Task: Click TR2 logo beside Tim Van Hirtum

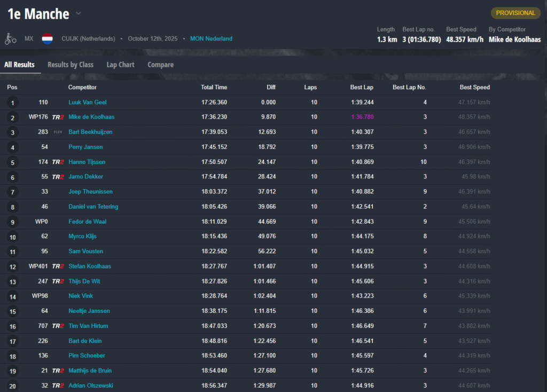Action: click(x=58, y=326)
